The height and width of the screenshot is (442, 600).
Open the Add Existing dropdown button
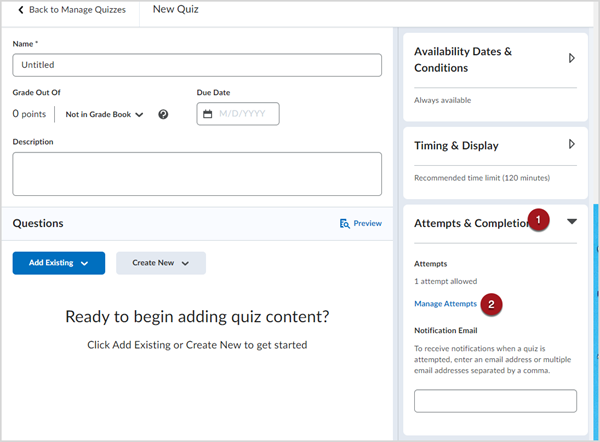click(x=59, y=263)
